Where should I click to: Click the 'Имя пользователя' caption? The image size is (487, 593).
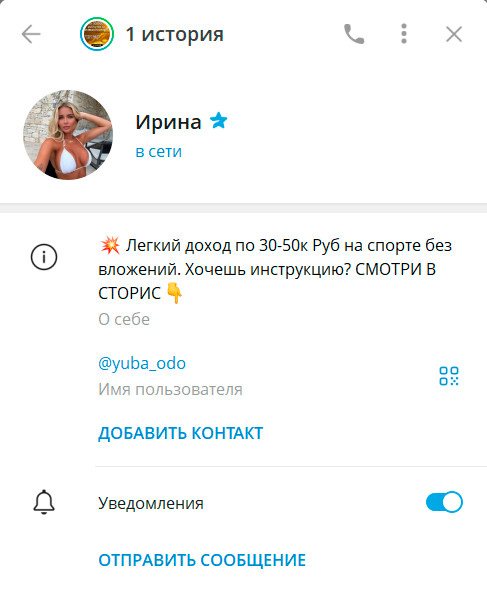[171, 390]
